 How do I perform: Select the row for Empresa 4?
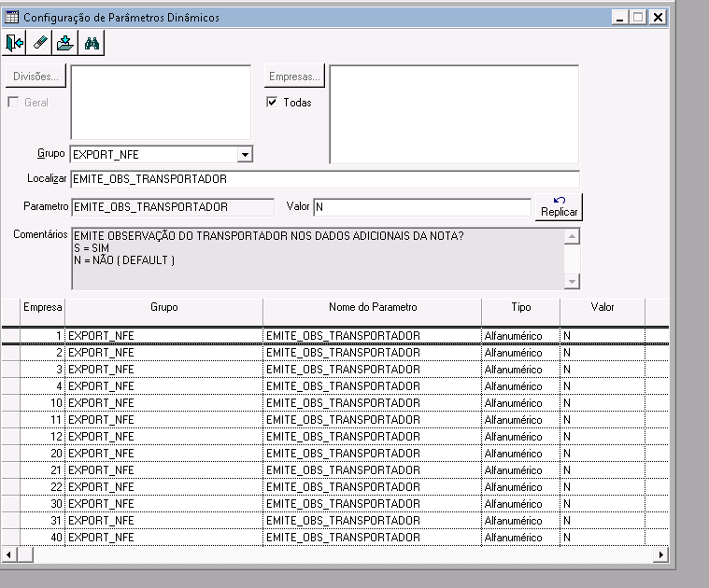click(x=335, y=386)
